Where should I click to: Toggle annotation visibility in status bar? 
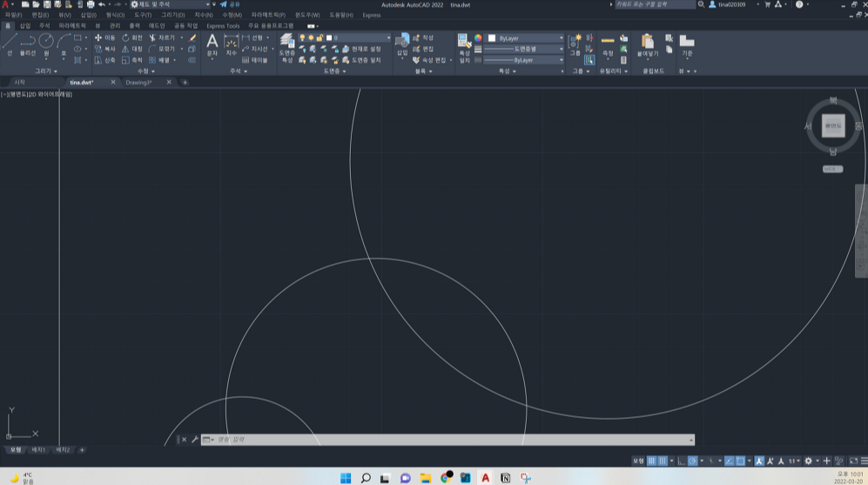pyautogui.click(x=759, y=461)
